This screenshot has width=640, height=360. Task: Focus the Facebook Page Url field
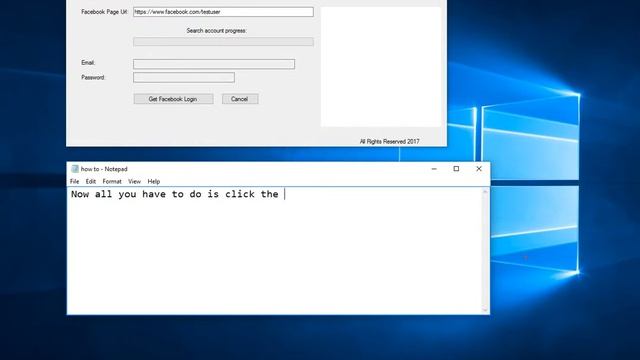[223, 12]
